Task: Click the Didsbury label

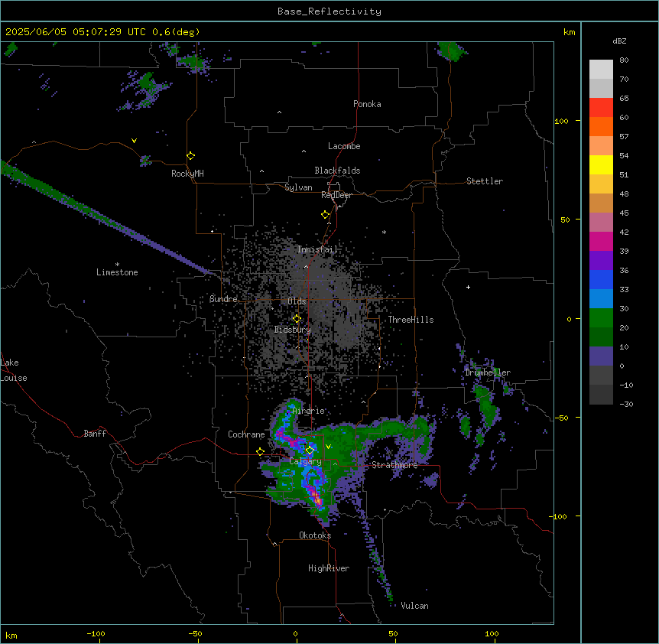Action: pos(293,330)
